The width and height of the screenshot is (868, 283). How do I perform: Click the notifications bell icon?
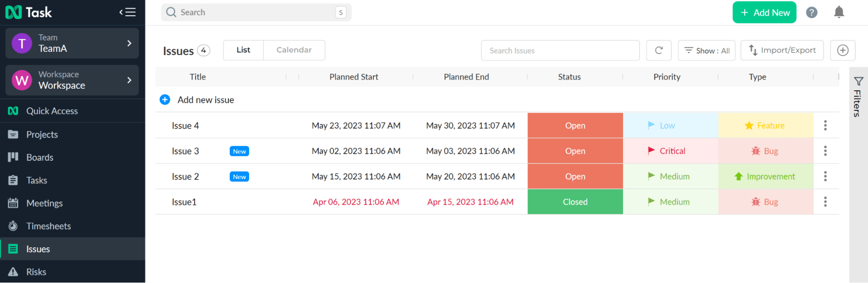pos(839,12)
